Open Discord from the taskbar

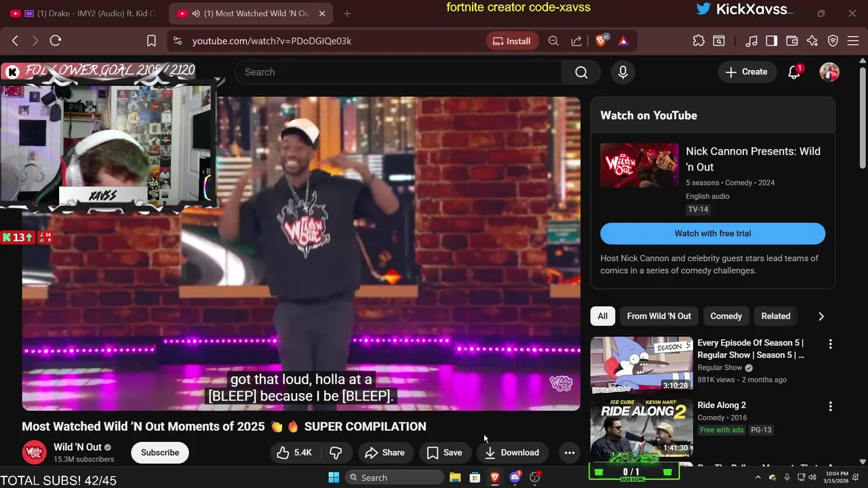515,478
